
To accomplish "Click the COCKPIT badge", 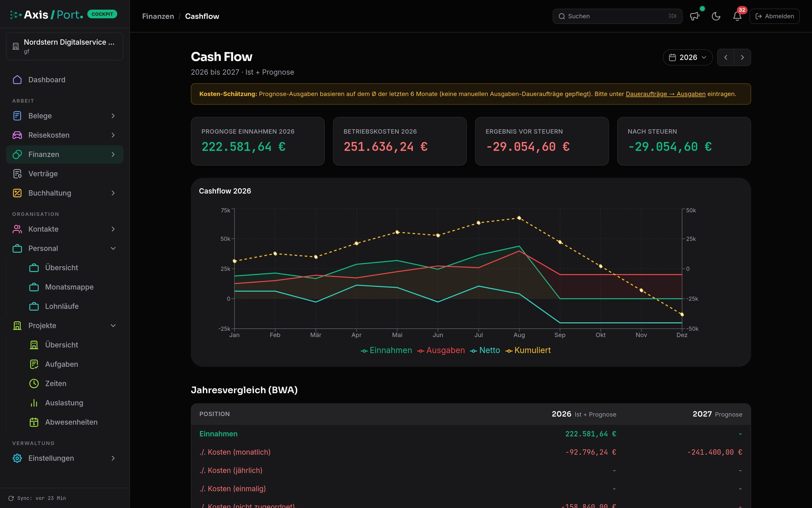I will [x=102, y=14].
